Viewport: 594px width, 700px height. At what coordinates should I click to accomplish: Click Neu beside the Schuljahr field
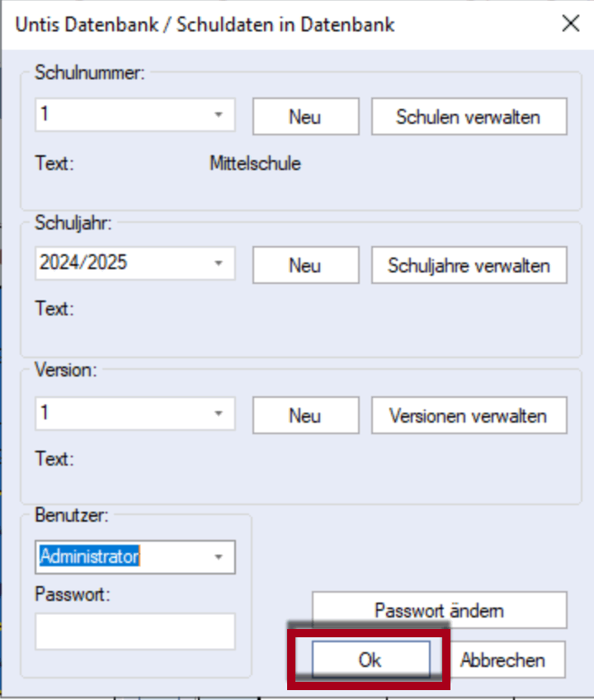pyautogui.click(x=304, y=265)
